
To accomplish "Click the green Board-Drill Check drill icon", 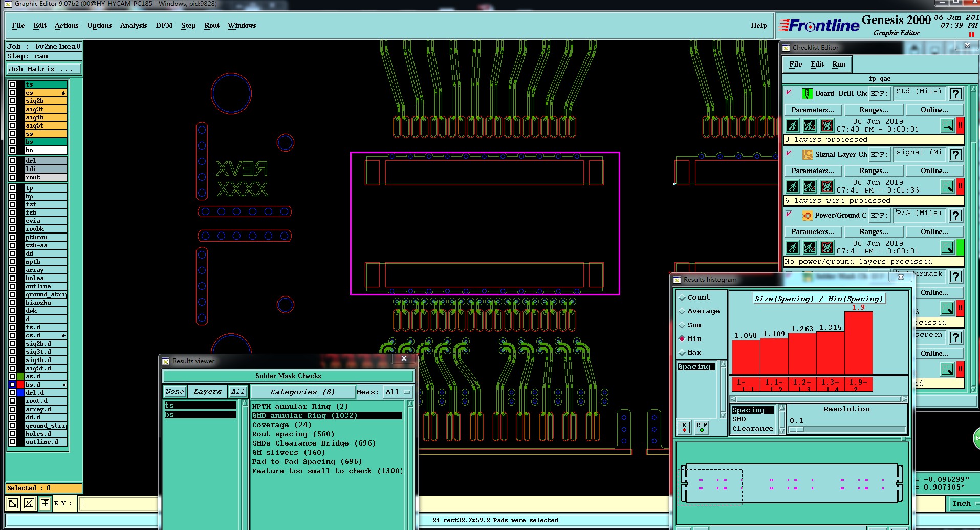I will pyautogui.click(x=807, y=94).
